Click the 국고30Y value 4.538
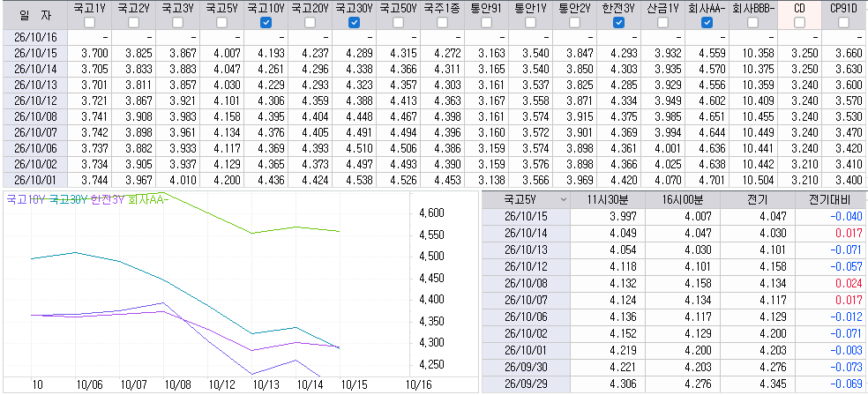The width and height of the screenshot is (868, 395). [x=359, y=180]
